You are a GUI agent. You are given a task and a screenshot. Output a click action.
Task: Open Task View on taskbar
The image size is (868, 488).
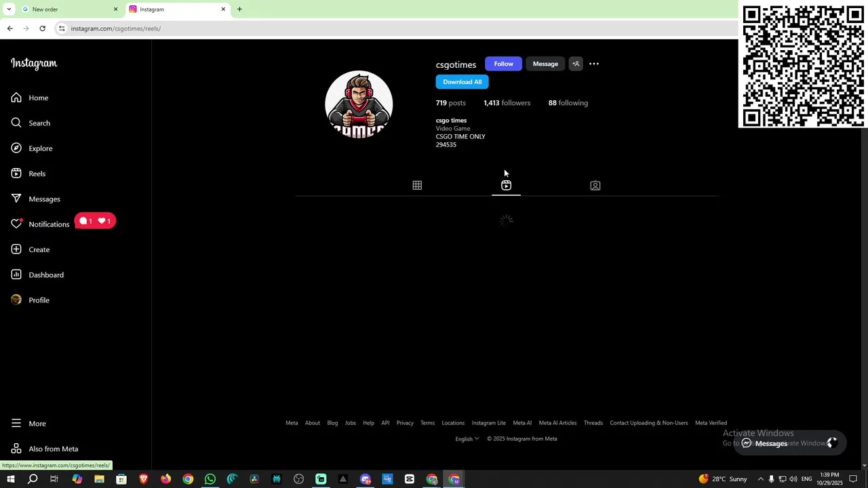tap(54, 479)
